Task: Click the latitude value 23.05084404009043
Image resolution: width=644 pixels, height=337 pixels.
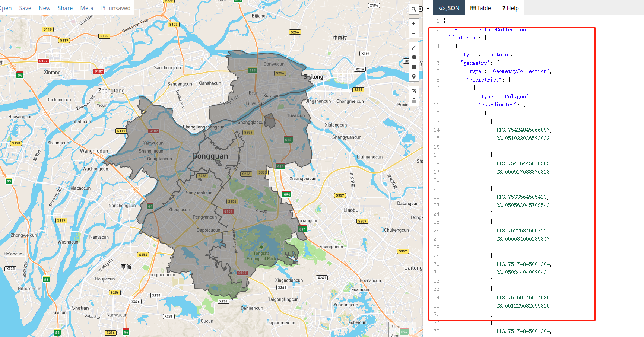Action: coord(521,272)
